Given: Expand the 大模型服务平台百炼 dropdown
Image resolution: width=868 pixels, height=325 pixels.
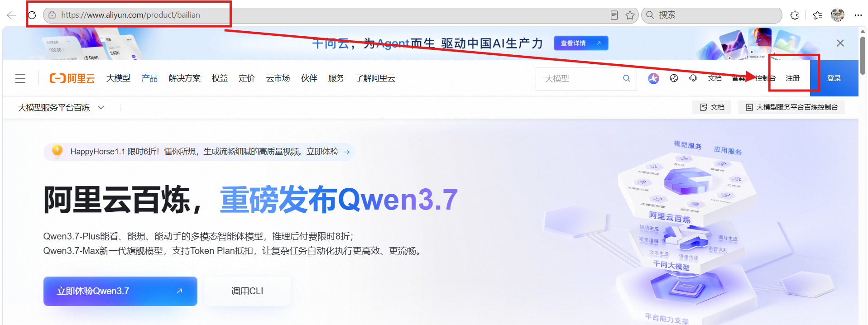Looking at the screenshot, I should pos(61,108).
